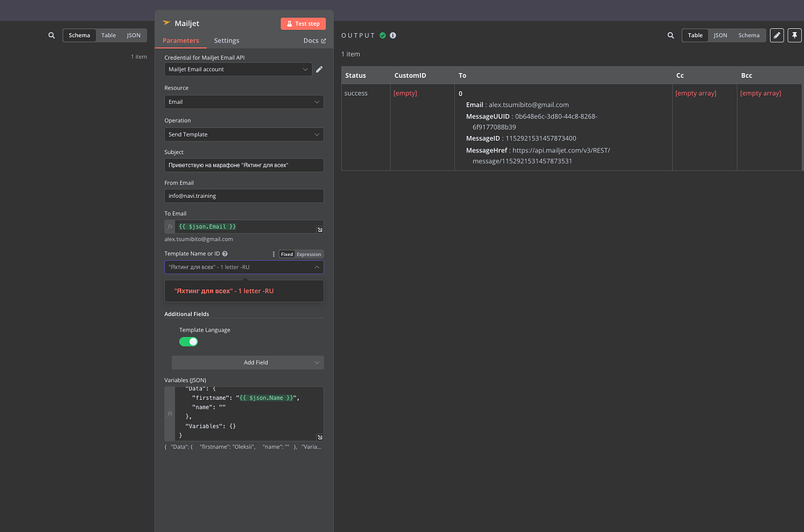Switch to the Settings tab
The height and width of the screenshot is (532, 804).
226,40
